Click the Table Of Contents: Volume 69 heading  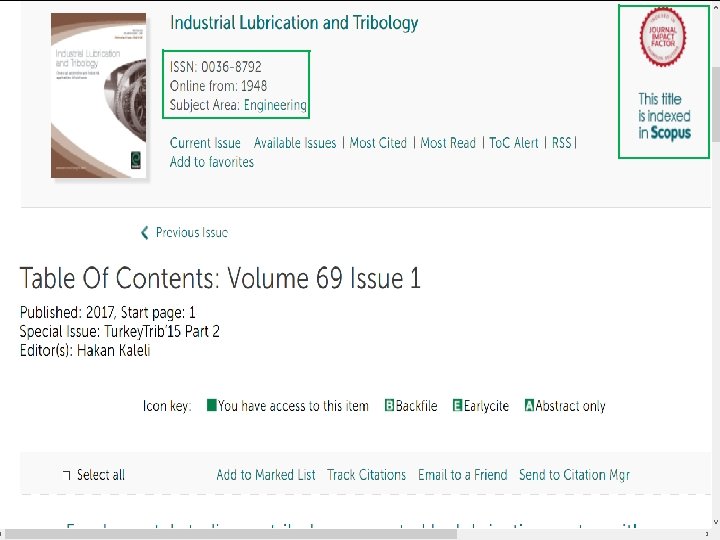pyautogui.click(x=220, y=278)
